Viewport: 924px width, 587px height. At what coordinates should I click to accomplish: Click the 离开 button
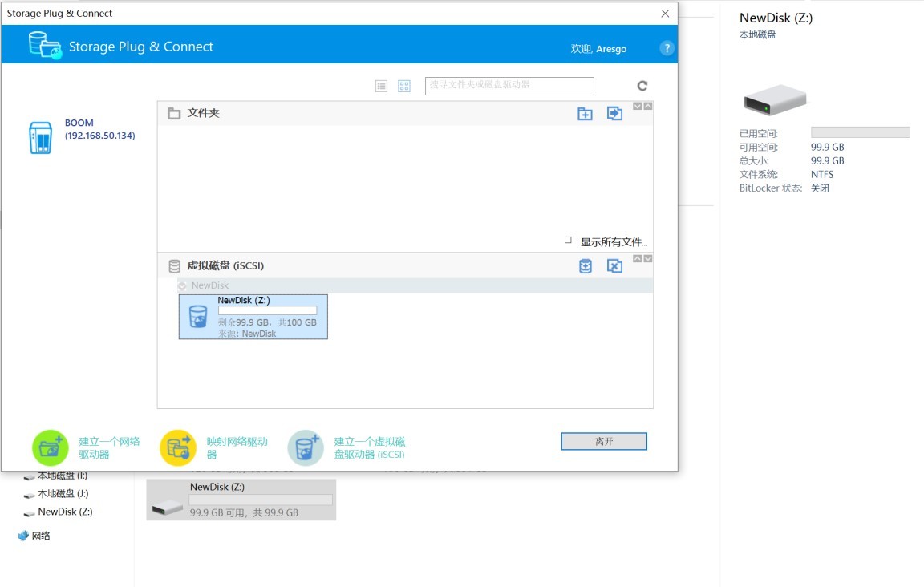604,441
